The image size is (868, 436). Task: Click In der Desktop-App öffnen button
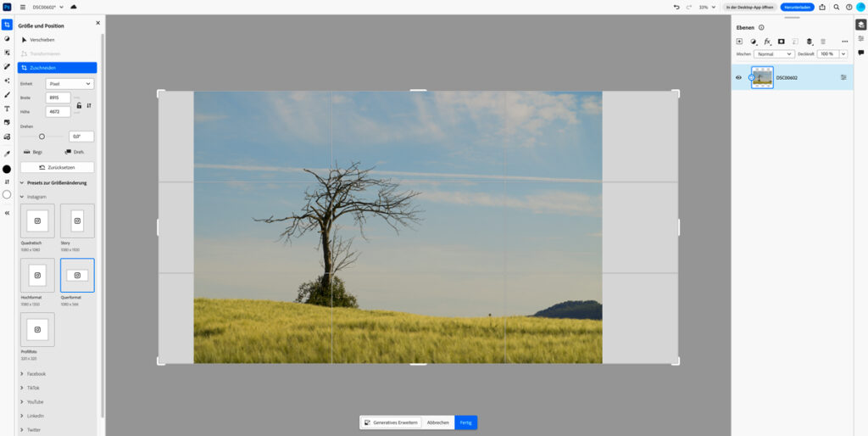[749, 7]
